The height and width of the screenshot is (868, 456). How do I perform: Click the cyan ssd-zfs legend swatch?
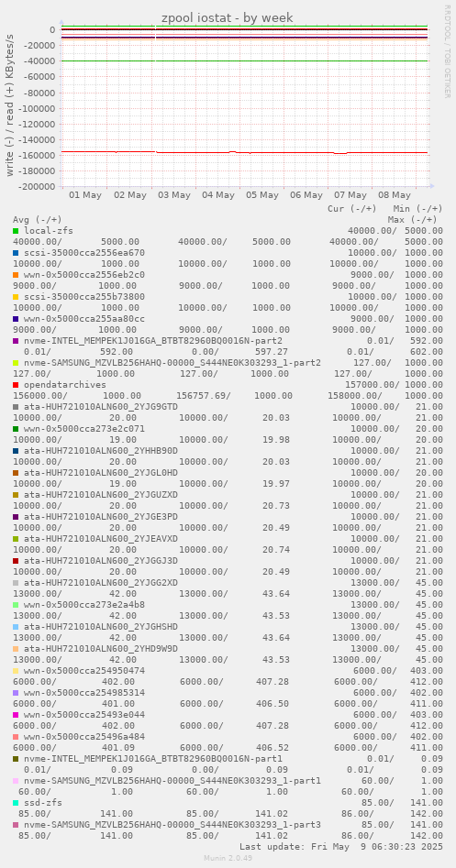point(17,803)
